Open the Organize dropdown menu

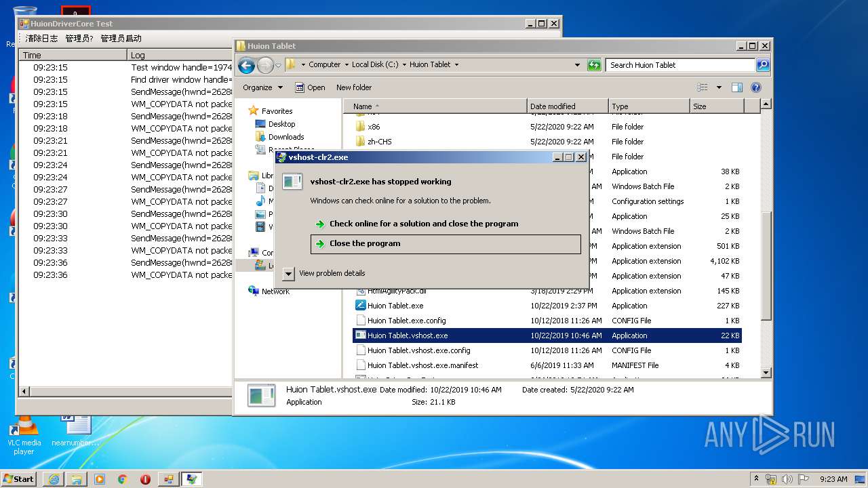(262, 87)
